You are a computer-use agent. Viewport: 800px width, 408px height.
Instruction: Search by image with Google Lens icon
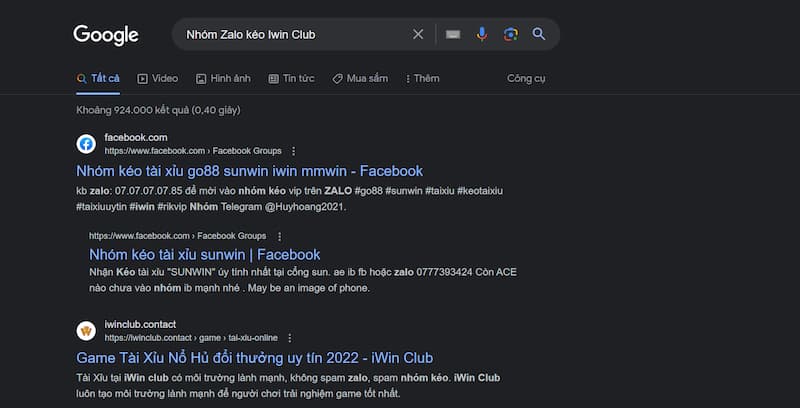pyautogui.click(x=510, y=34)
